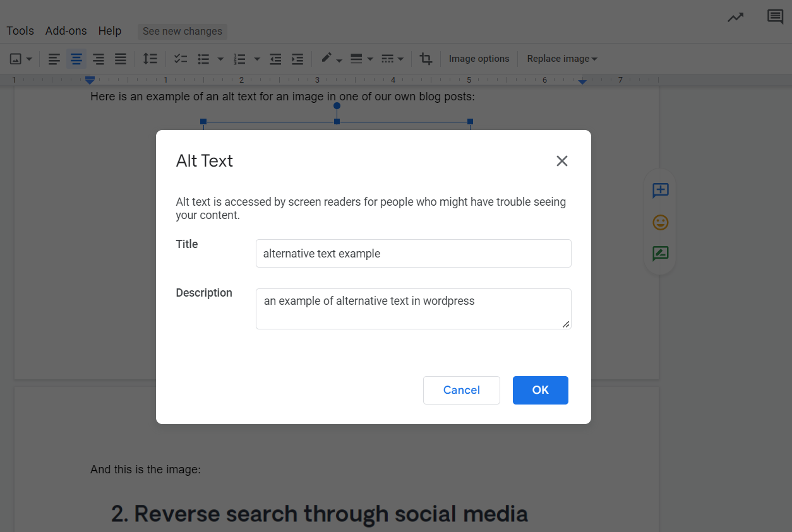
Task: Justify the text alignment
Action: click(121, 59)
